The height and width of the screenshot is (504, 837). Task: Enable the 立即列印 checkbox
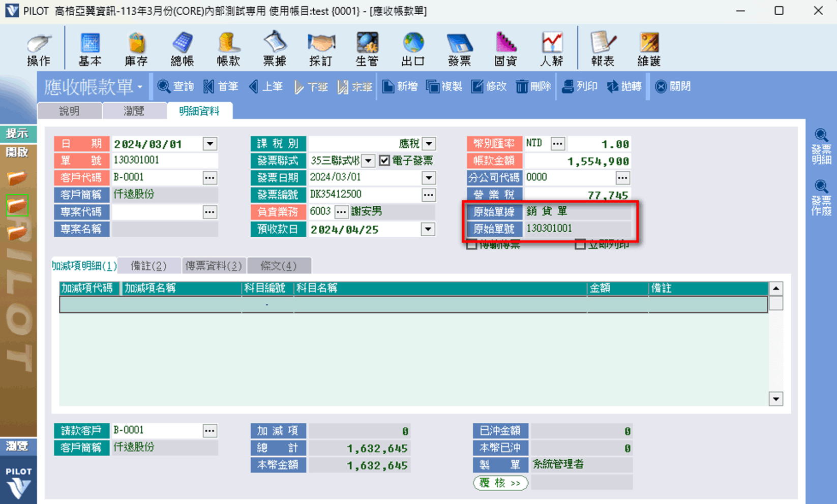[x=580, y=245]
